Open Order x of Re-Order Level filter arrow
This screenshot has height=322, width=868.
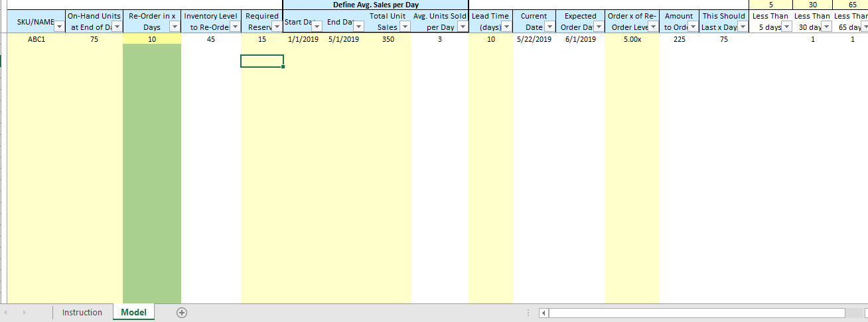pyautogui.click(x=653, y=27)
